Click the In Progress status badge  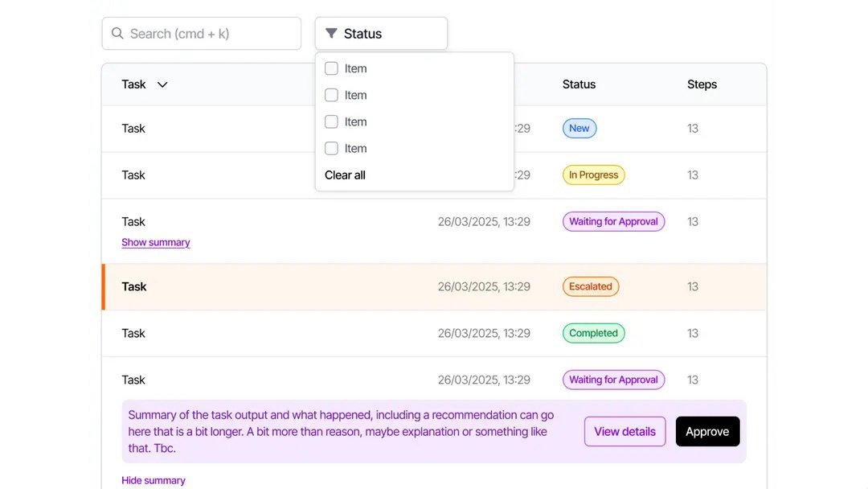593,175
